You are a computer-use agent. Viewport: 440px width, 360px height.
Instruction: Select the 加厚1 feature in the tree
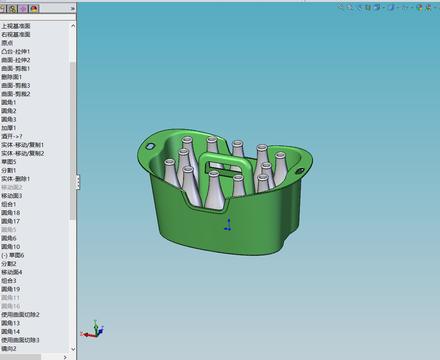pyautogui.click(x=9, y=128)
